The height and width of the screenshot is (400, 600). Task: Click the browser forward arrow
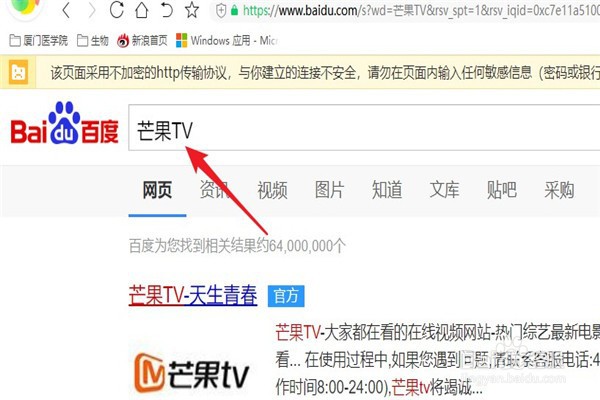[x=91, y=10]
